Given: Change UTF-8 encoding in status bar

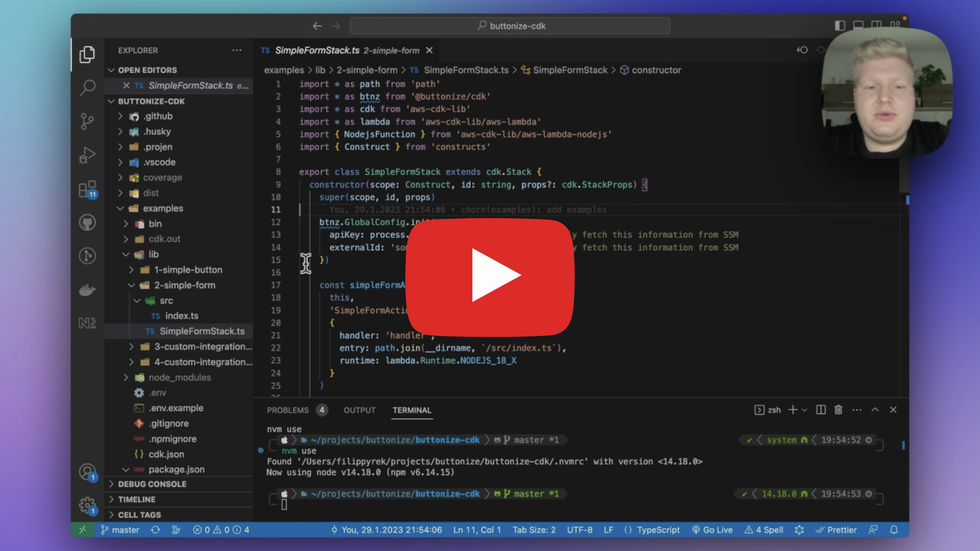Looking at the screenshot, I should (579, 530).
